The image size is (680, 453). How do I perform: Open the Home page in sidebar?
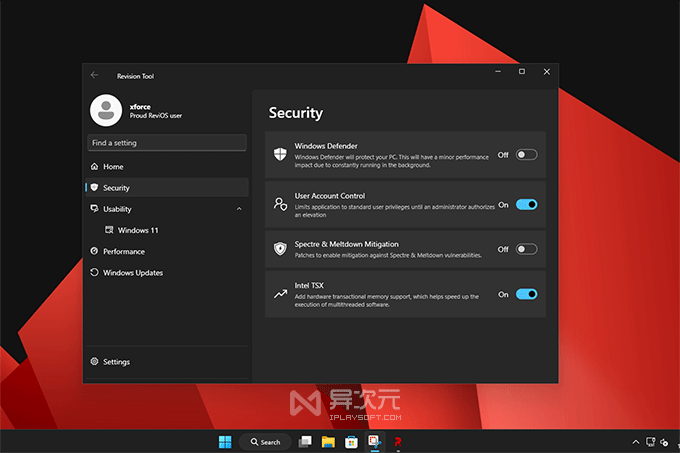point(113,166)
